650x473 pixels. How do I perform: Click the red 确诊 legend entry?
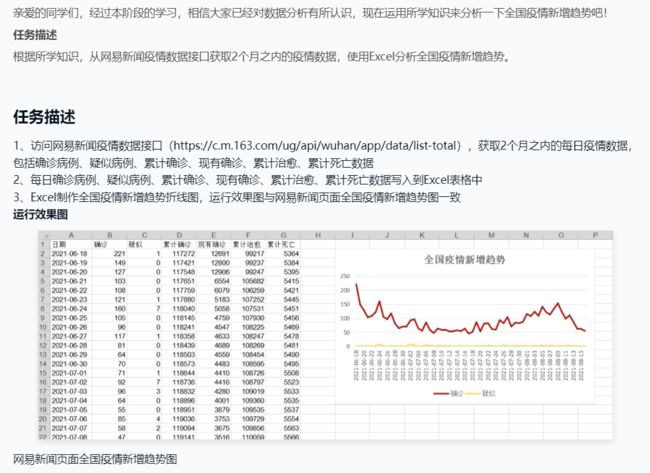449,393
